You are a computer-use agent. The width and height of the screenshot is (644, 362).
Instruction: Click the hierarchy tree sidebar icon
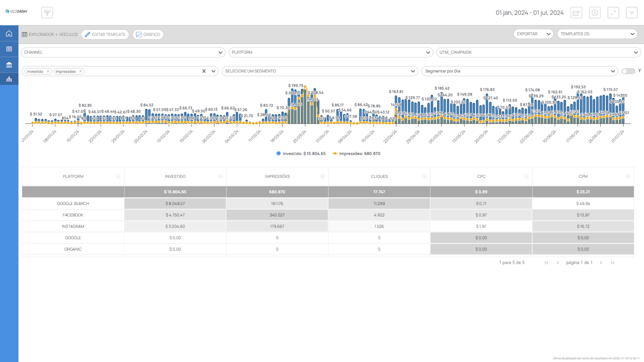pos(9,79)
